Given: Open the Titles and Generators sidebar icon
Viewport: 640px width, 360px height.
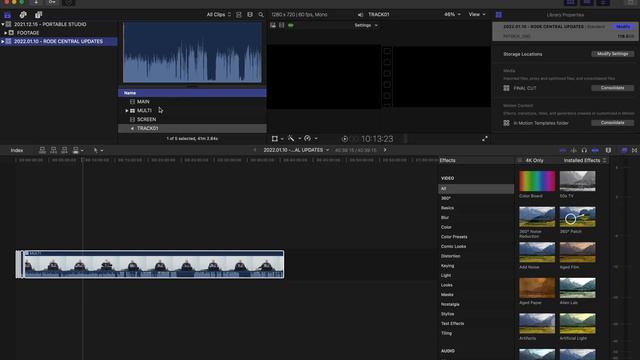Looking at the screenshot, I should click(x=38, y=15).
